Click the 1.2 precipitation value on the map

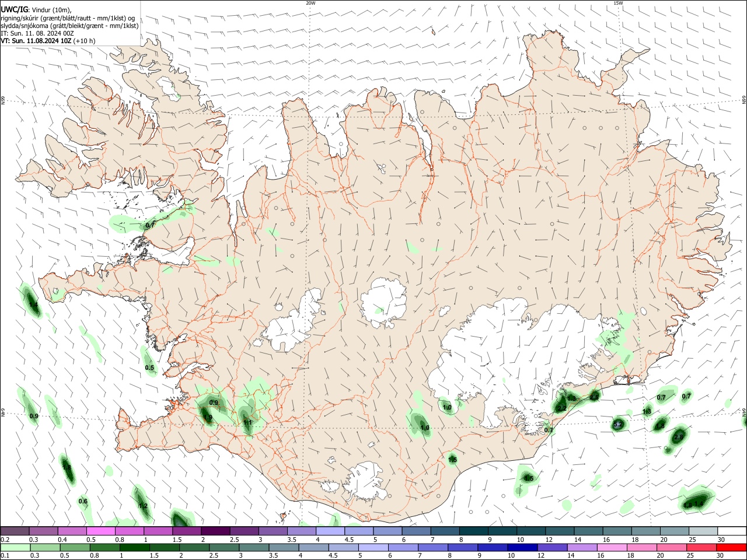click(x=143, y=506)
